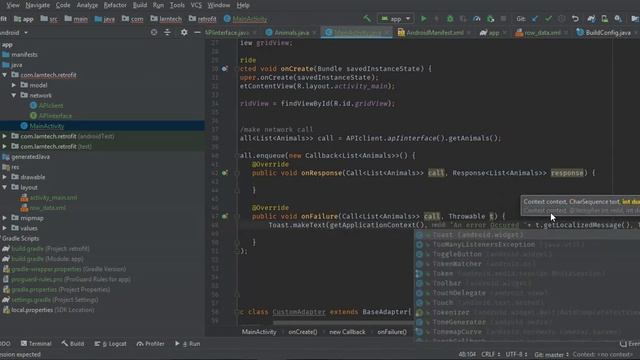Click the UTF-8 encoding status widget
The height and width of the screenshot is (360, 640).
click(516, 354)
